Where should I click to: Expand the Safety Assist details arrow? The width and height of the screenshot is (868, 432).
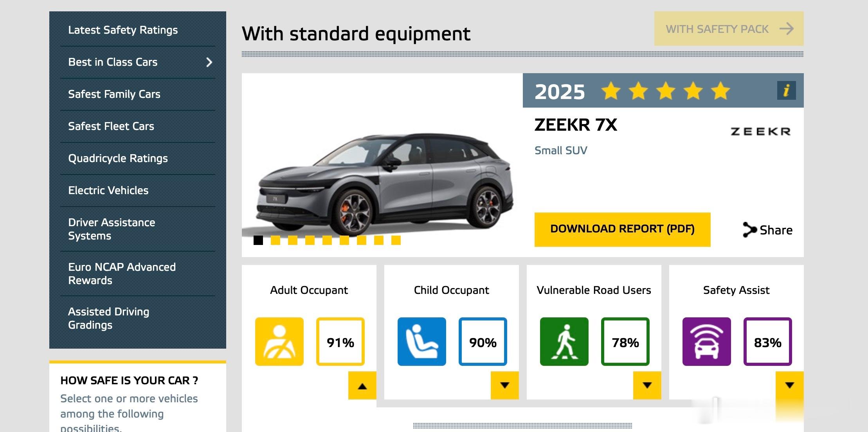(790, 385)
